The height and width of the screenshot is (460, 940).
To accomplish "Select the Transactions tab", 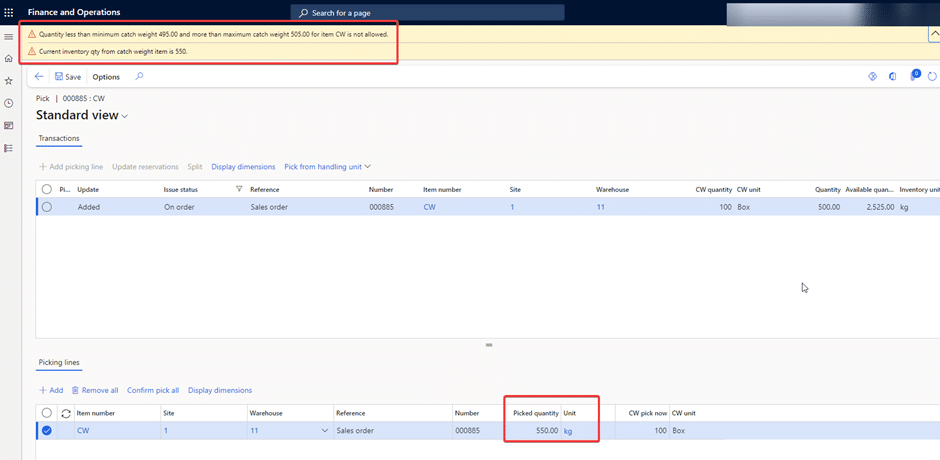I will coord(59,138).
